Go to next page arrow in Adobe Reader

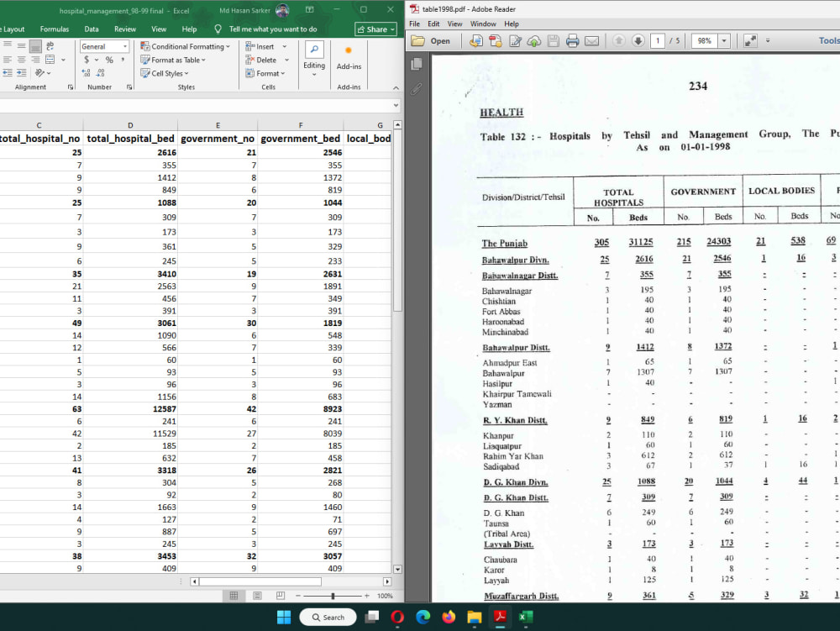[x=638, y=40]
